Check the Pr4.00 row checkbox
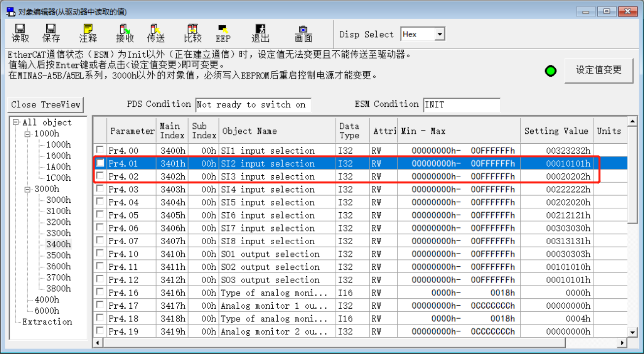Viewport: 644px width, 354px height. click(x=100, y=150)
